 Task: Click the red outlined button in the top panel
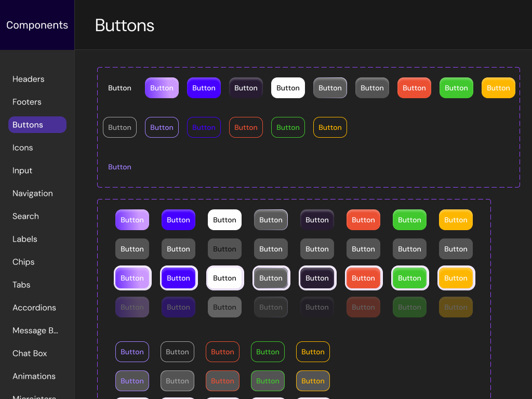point(246,127)
